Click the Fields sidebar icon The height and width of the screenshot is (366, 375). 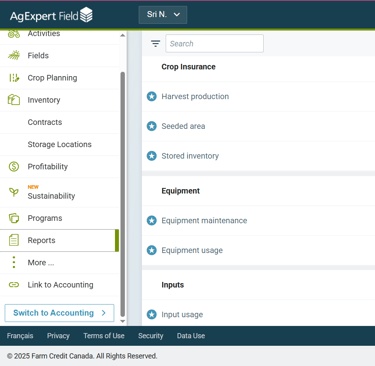[x=14, y=55]
